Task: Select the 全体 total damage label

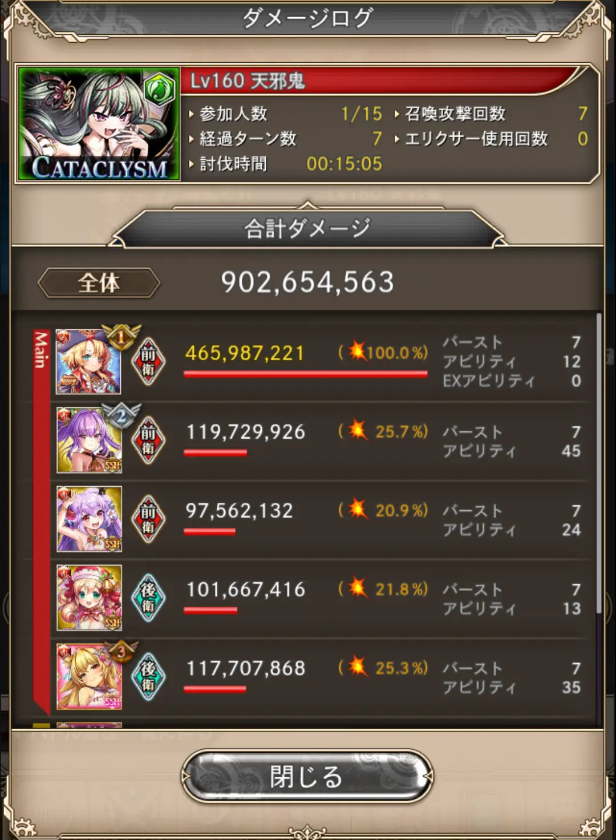Action: click(99, 282)
